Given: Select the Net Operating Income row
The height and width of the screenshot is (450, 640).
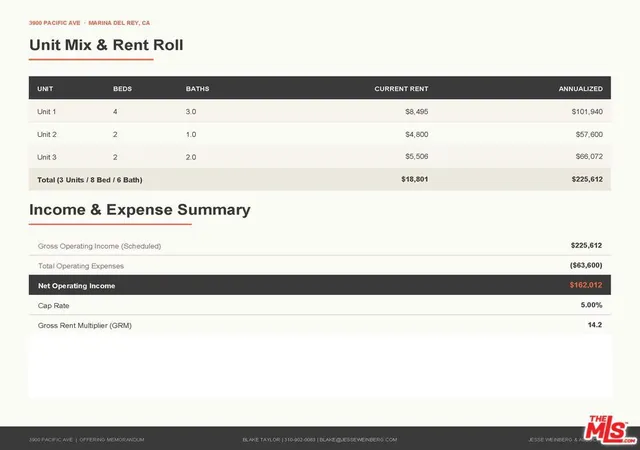Looking at the screenshot, I should [x=320, y=285].
